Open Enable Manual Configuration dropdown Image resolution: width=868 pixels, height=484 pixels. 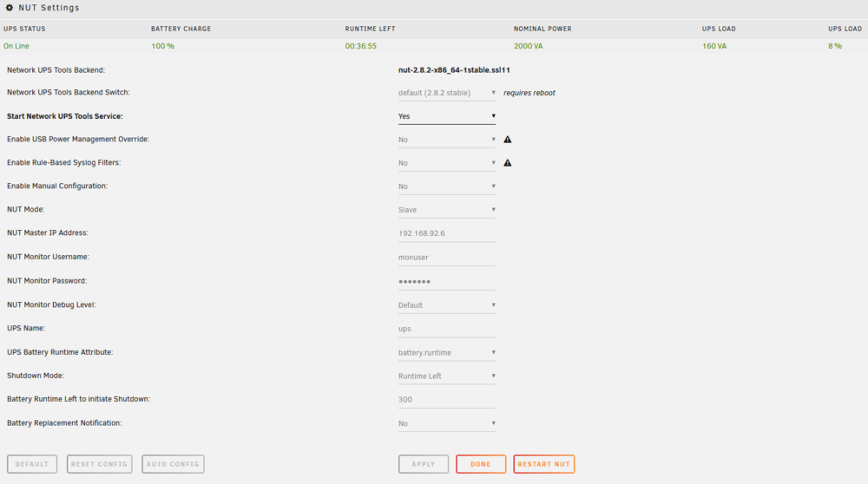tap(447, 186)
